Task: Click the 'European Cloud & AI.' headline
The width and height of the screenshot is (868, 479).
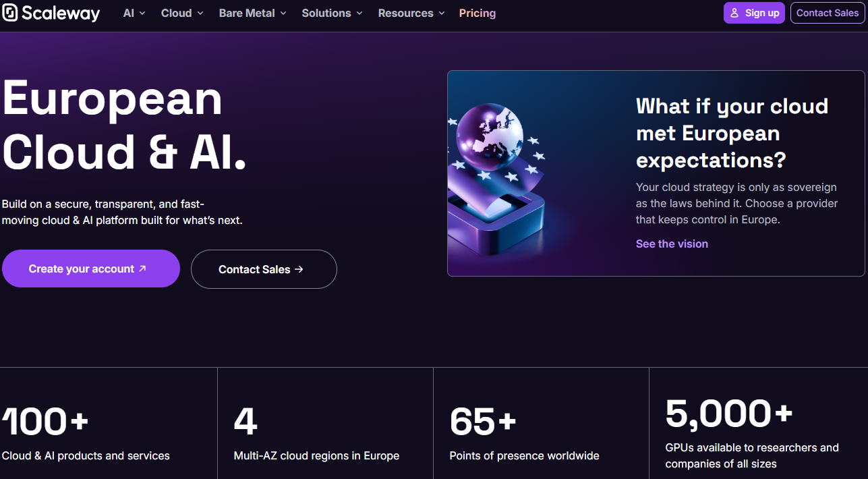Action: [x=125, y=125]
